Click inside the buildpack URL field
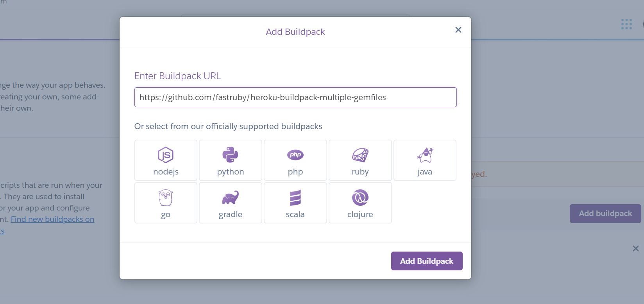Screen dimensions: 644x304 tap(295, 97)
